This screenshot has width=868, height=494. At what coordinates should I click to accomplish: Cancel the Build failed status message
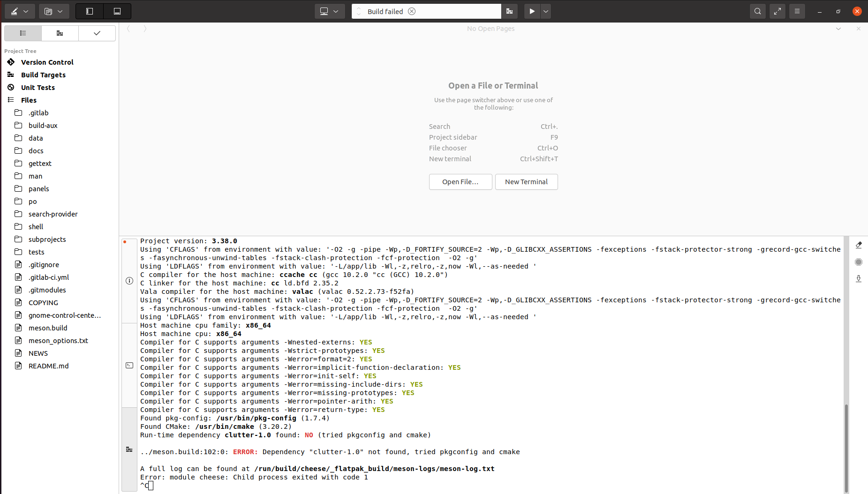pyautogui.click(x=412, y=11)
